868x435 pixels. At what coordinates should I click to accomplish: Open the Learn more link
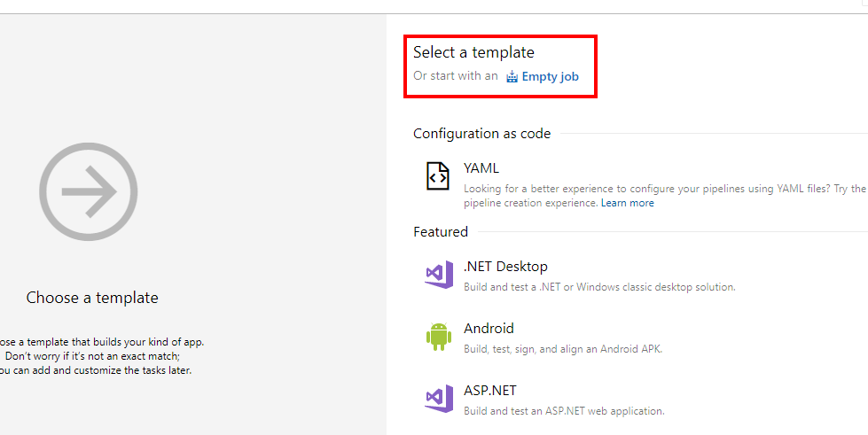tap(627, 203)
